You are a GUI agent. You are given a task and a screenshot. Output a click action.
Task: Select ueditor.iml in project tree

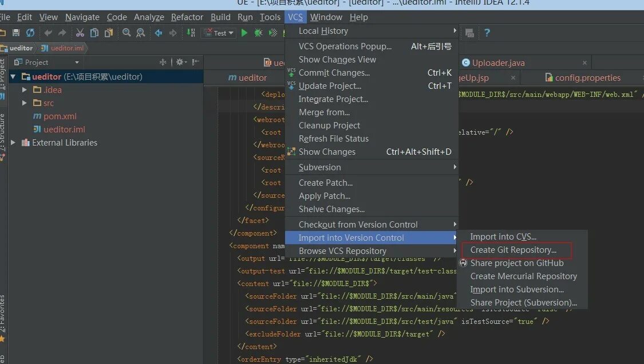click(64, 130)
